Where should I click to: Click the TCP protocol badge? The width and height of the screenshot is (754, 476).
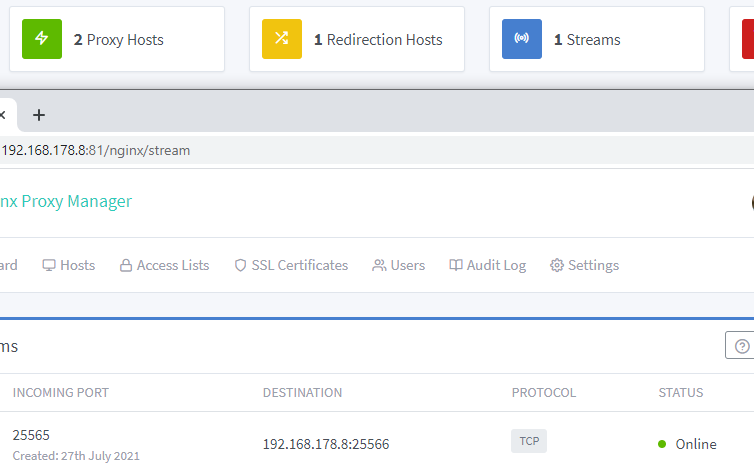[x=529, y=441]
